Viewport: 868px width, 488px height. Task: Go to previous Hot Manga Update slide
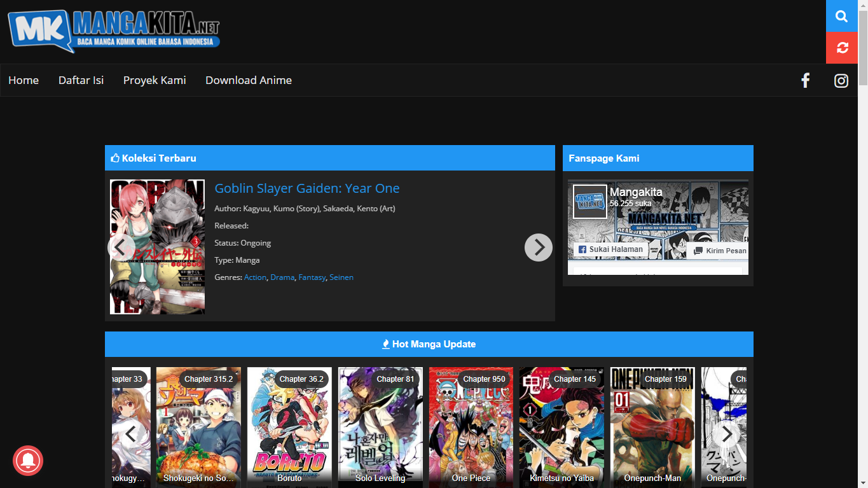[131, 434]
